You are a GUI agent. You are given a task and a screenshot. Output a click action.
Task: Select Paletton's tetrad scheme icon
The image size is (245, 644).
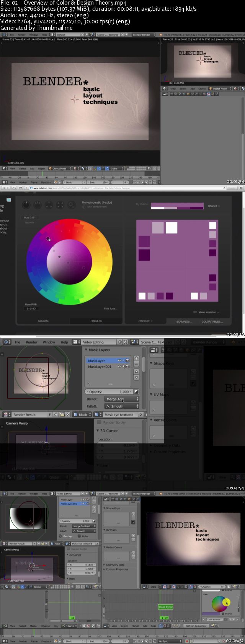pos(60,205)
